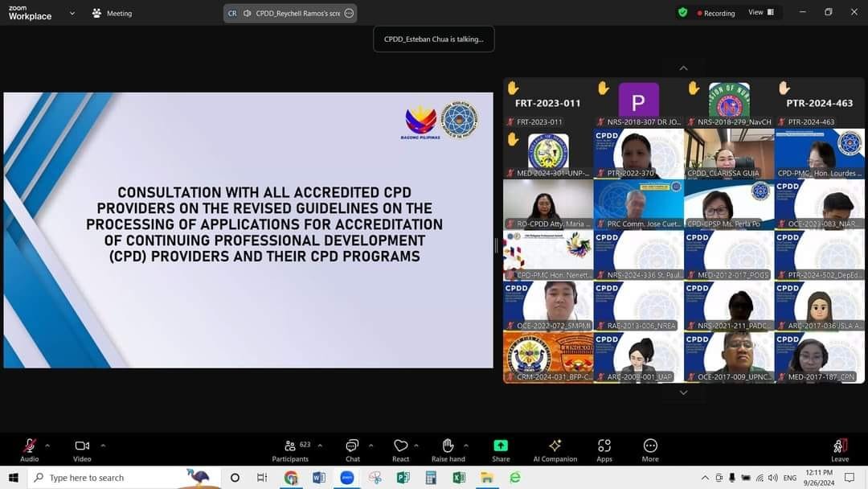
Task: Open the Meeting tab
Action: pyautogui.click(x=113, y=13)
